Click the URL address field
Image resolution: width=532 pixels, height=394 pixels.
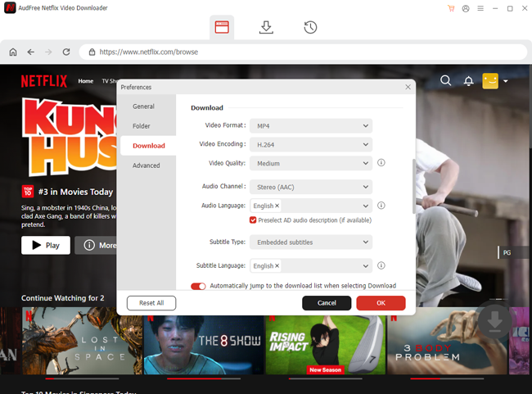(303, 52)
